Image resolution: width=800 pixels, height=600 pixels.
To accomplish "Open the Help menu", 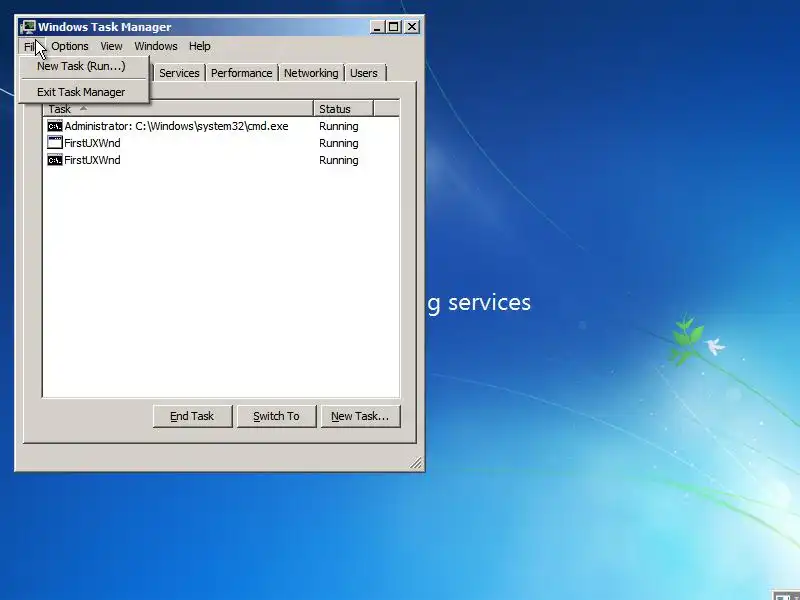I will [x=199, y=46].
